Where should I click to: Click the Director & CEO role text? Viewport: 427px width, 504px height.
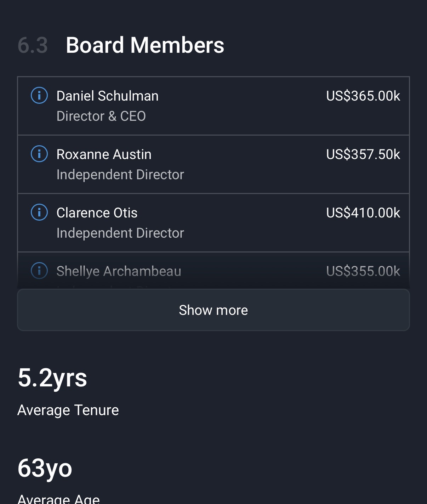(x=101, y=116)
